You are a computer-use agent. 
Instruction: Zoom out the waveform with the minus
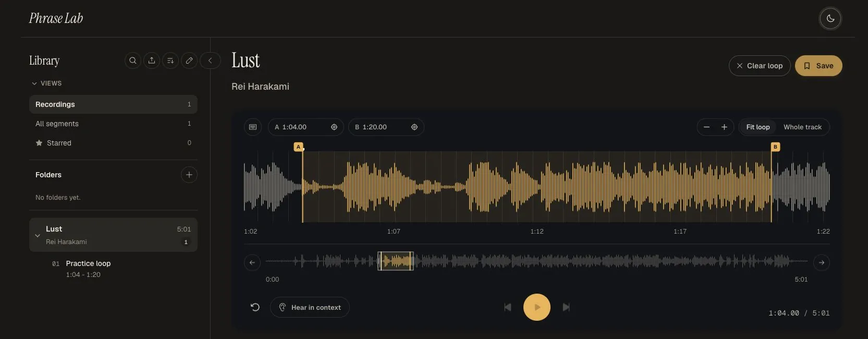click(x=707, y=127)
